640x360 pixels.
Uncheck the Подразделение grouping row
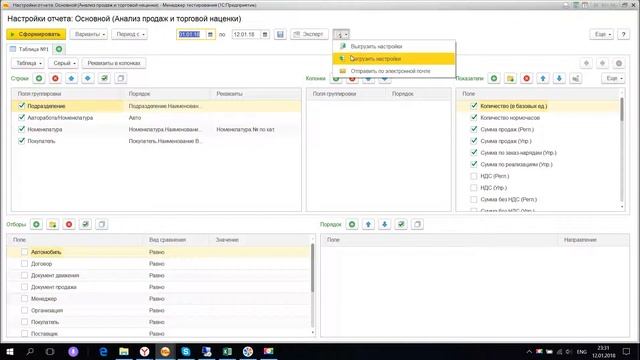point(22,106)
